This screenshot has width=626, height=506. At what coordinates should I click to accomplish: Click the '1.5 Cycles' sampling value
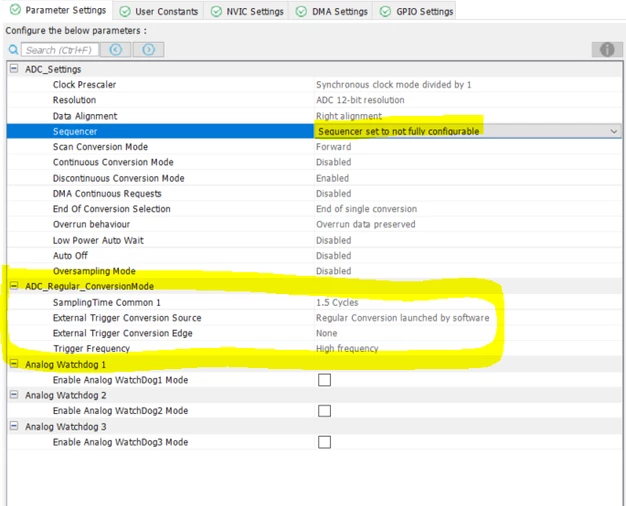[x=337, y=302]
